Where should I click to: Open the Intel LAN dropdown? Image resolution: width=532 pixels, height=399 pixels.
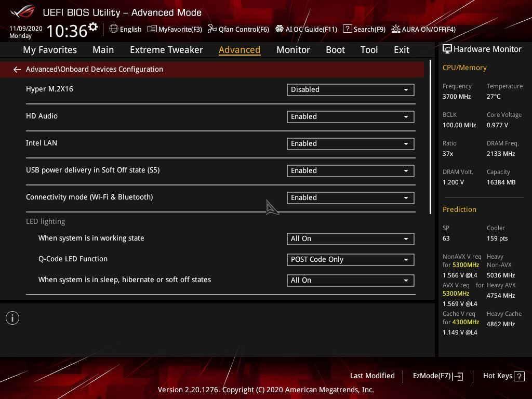(x=351, y=143)
